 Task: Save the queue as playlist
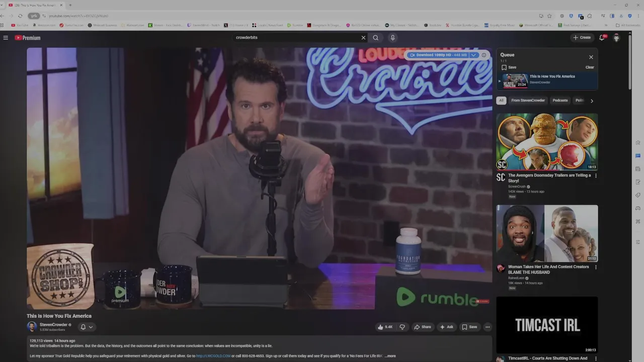click(509, 67)
